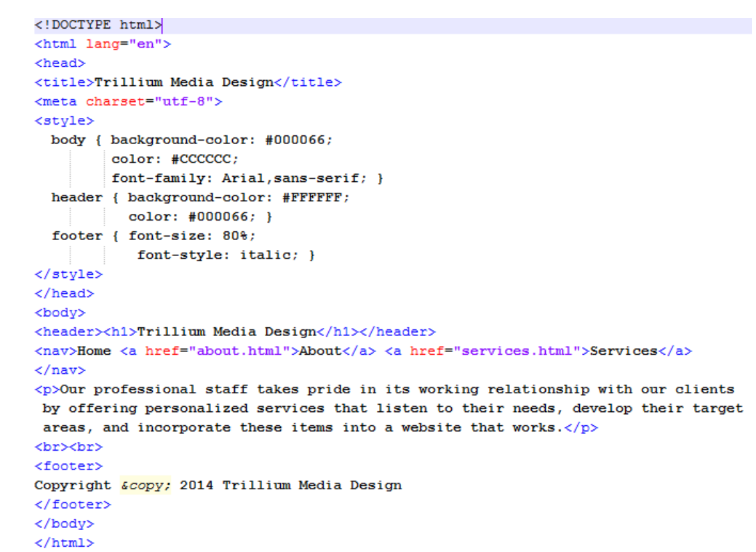Select the closing html tag
This screenshot has height=552, width=756.
click(64, 543)
